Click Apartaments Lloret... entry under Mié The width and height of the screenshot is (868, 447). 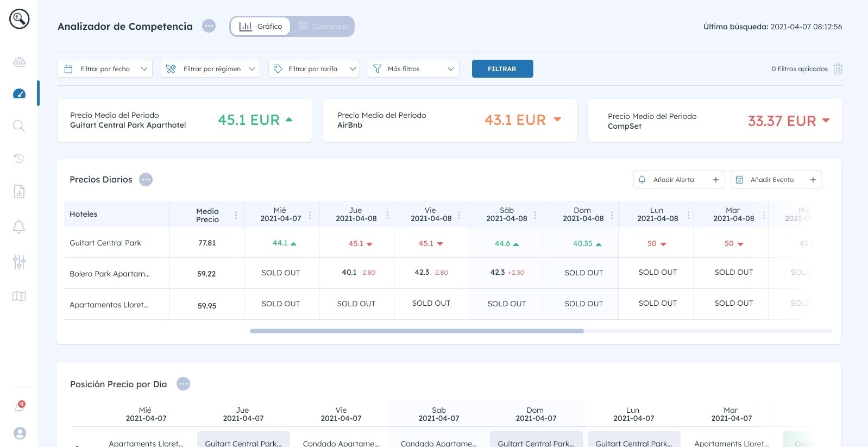(x=146, y=443)
